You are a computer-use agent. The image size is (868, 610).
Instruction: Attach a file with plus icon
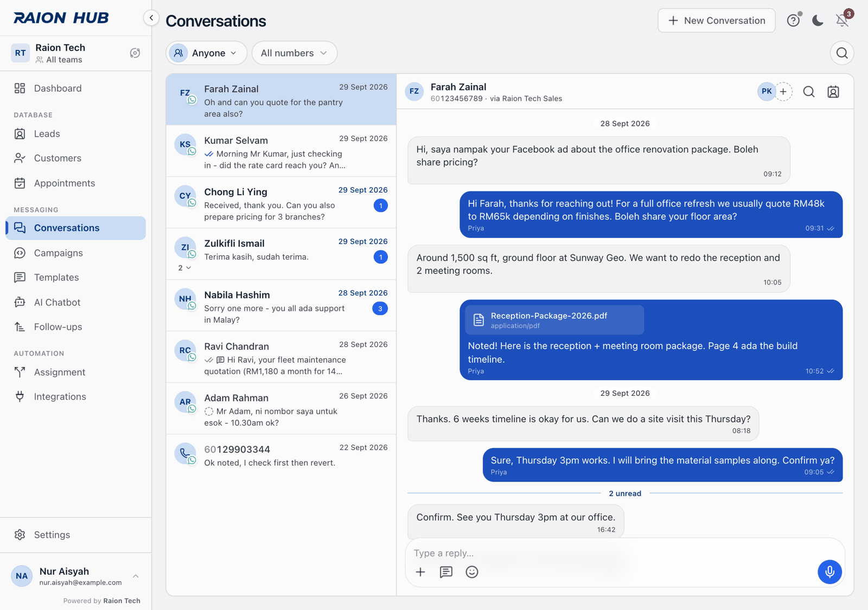click(x=420, y=572)
